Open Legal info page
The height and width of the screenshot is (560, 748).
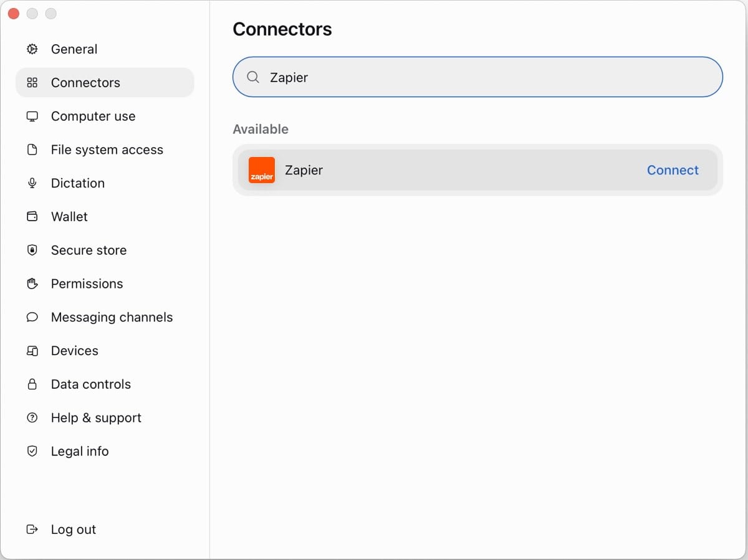pyautogui.click(x=105, y=452)
